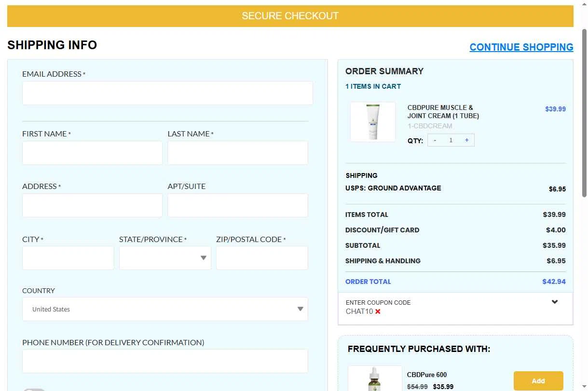The image size is (588, 391).
Task: Click the CBDPure 600 product name
Action: coord(427,375)
